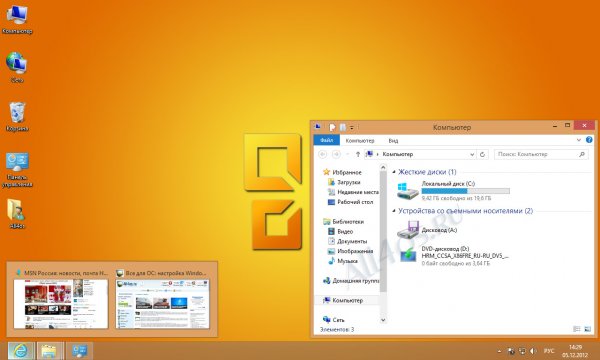This screenshot has width=600, height=360.
Task: Select Локальный диск (C:) drive
Action: 453,191
